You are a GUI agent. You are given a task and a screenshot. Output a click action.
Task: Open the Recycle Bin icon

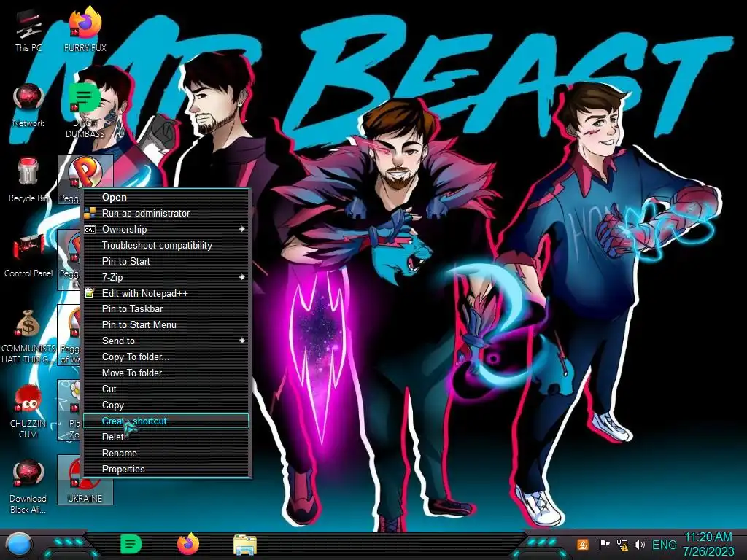pyautogui.click(x=28, y=180)
